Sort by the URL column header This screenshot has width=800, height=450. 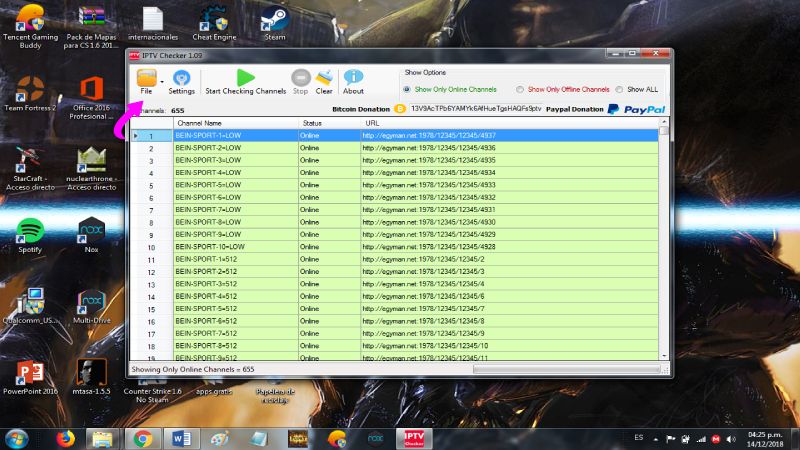pos(509,123)
